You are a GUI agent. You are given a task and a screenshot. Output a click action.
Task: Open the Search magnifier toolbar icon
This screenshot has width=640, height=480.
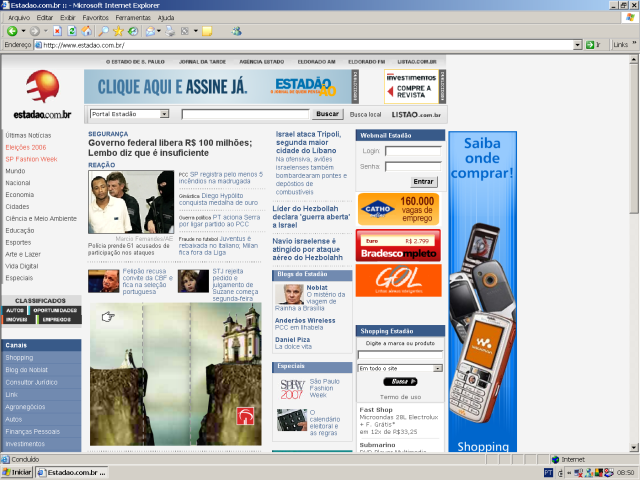[x=104, y=31]
